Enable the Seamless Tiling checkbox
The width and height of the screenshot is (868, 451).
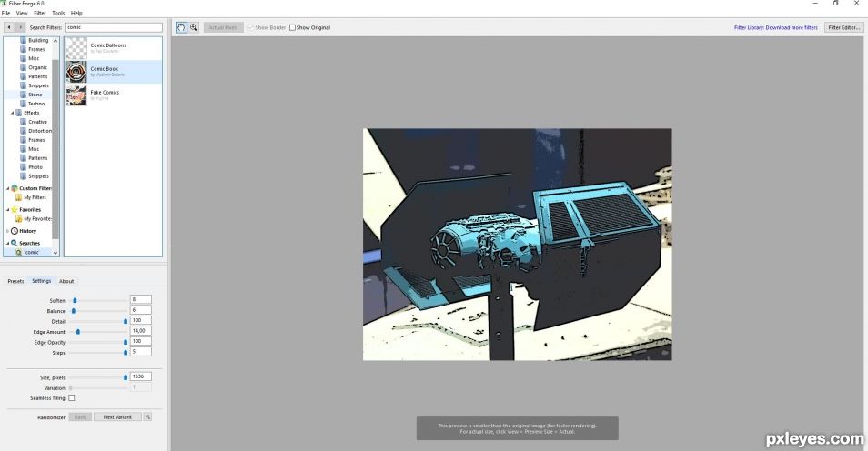(x=71, y=398)
